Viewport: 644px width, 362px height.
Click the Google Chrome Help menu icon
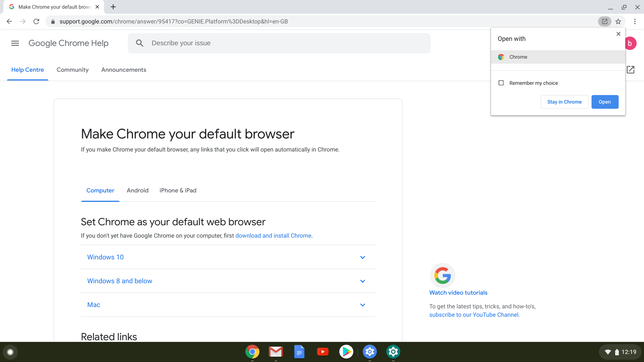tap(15, 43)
